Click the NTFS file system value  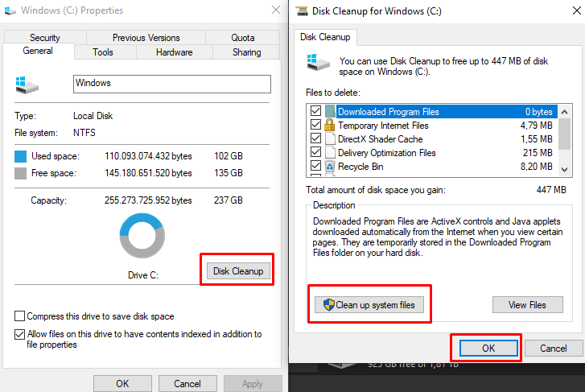(84, 133)
